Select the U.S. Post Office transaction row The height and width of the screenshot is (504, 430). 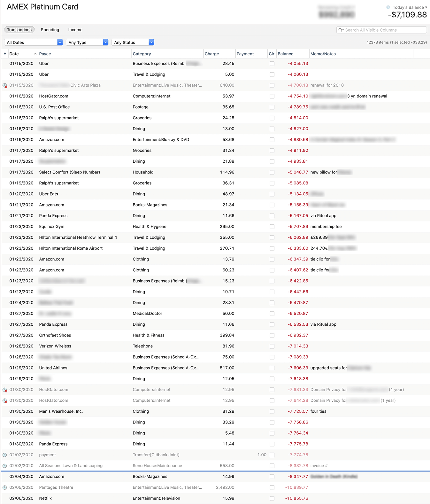tap(215, 107)
